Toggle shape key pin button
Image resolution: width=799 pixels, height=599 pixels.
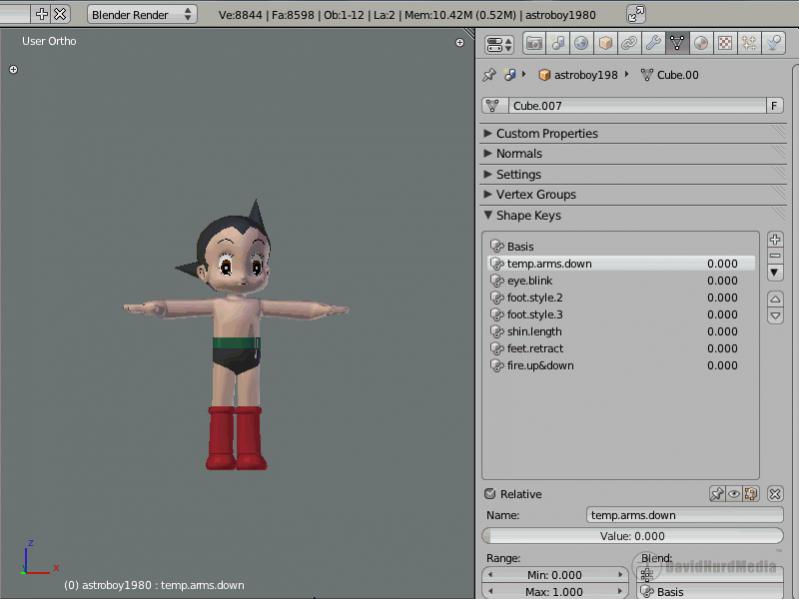click(717, 494)
